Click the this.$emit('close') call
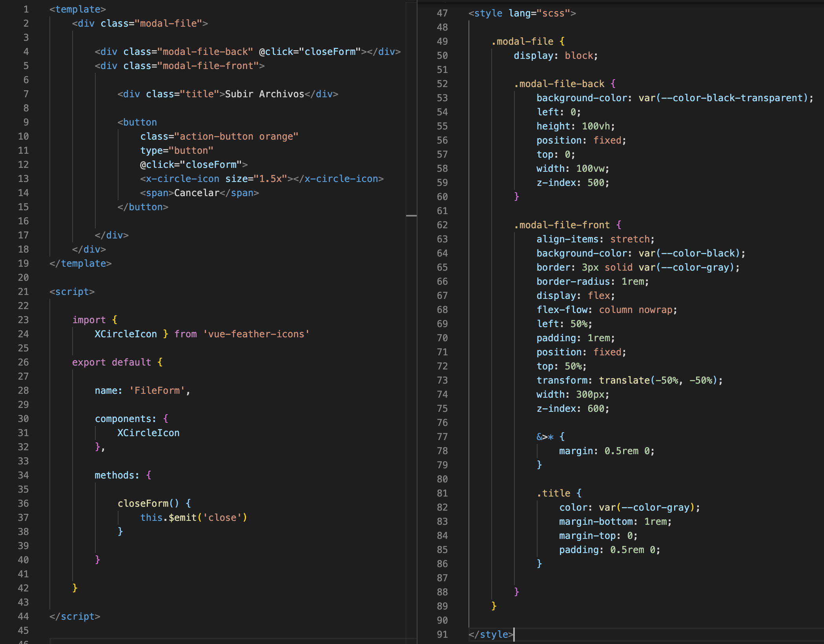Image resolution: width=824 pixels, height=644 pixels. tap(193, 518)
